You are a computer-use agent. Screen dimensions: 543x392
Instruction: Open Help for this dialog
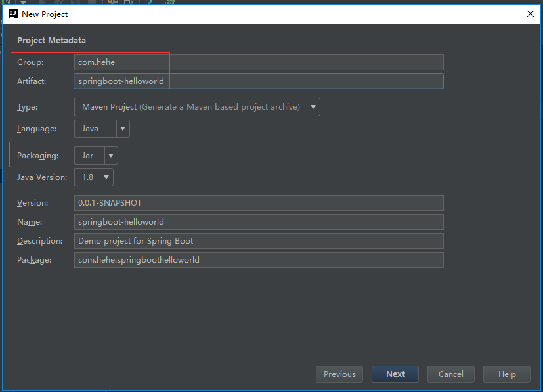pos(507,374)
